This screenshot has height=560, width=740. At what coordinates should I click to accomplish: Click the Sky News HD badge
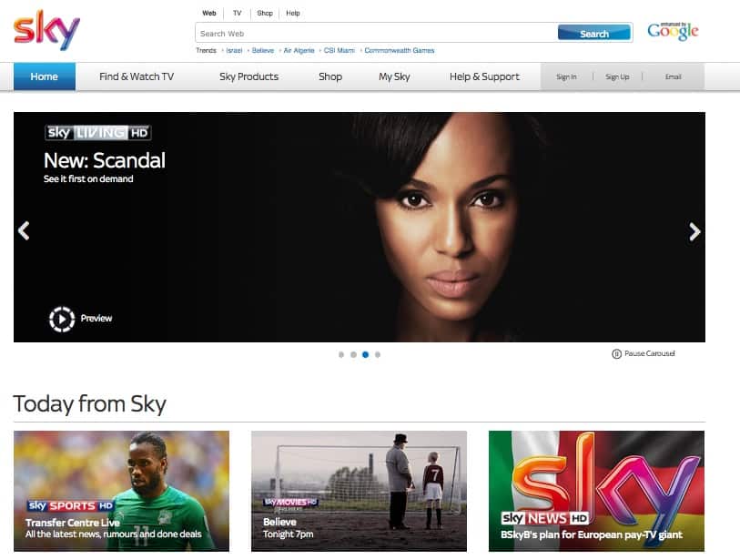[544, 518]
